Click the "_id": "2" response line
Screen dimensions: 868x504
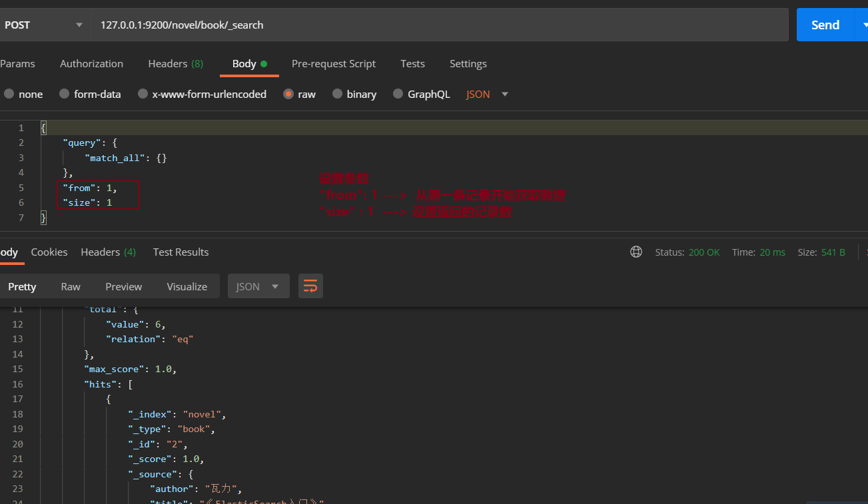159,444
